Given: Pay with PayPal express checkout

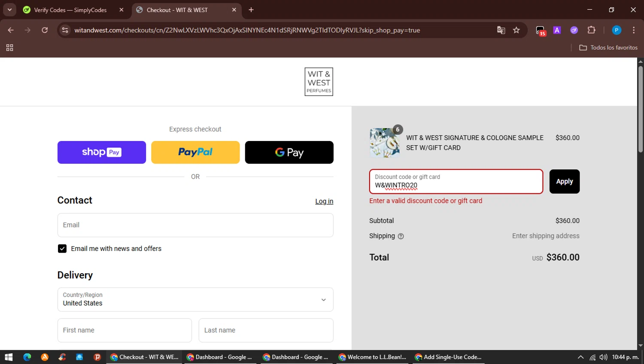Looking at the screenshot, I should tap(195, 152).
